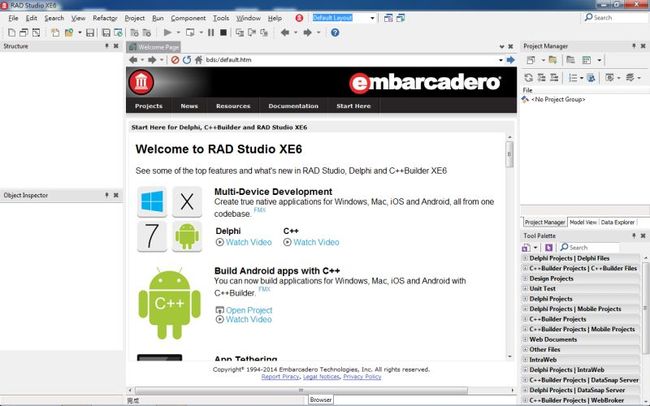
Task: Click C++ Watch Video link
Action: tap(316, 242)
